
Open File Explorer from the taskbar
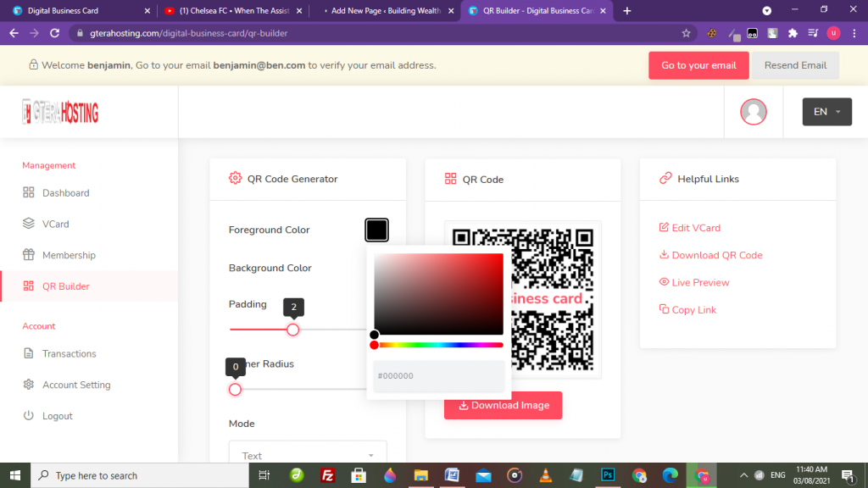[420, 475]
